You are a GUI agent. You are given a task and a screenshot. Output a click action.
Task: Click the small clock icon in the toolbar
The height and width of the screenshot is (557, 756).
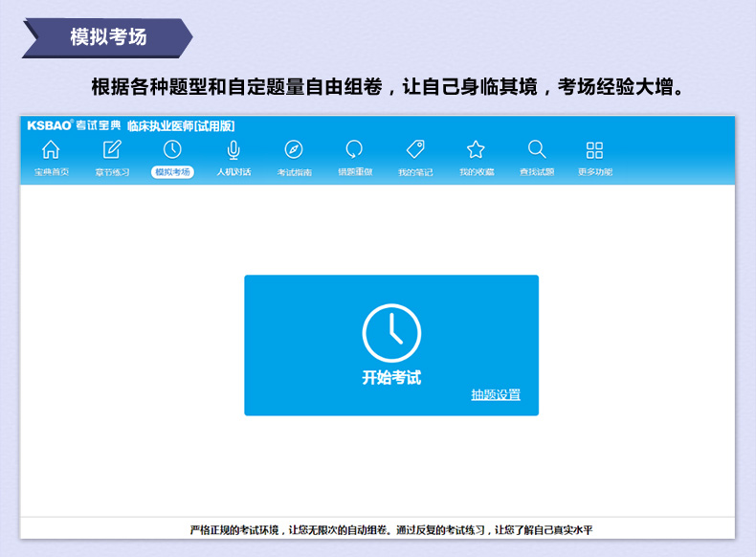click(172, 149)
